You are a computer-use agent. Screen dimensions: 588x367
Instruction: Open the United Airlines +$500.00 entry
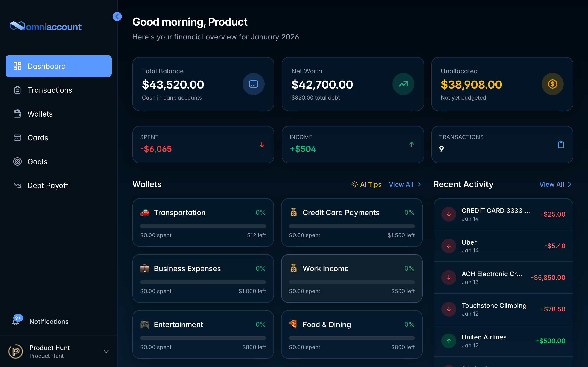point(503,341)
